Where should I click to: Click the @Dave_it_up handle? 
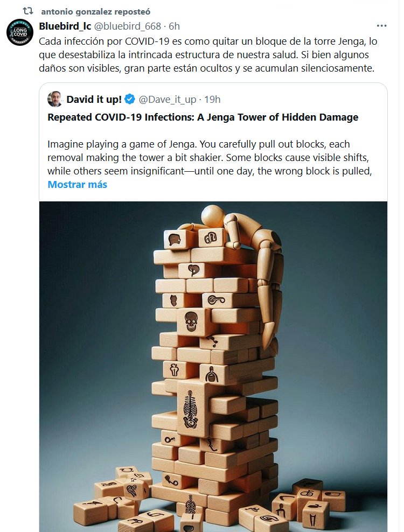pyautogui.click(x=167, y=99)
